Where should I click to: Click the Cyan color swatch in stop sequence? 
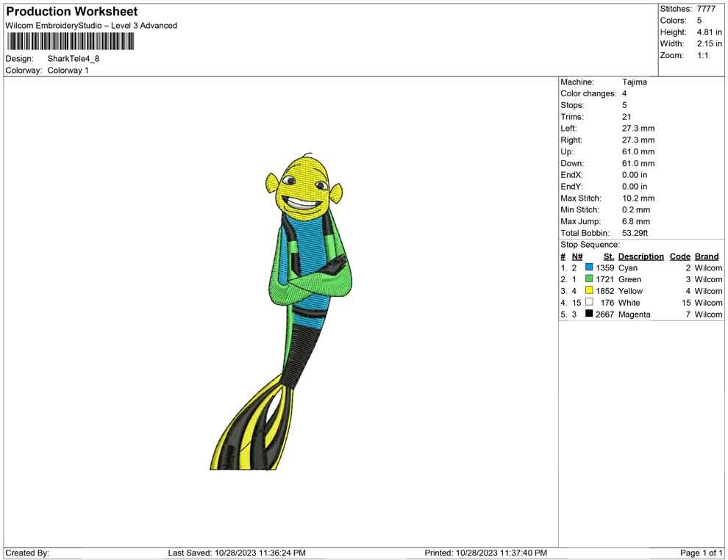tap(589, 268)
